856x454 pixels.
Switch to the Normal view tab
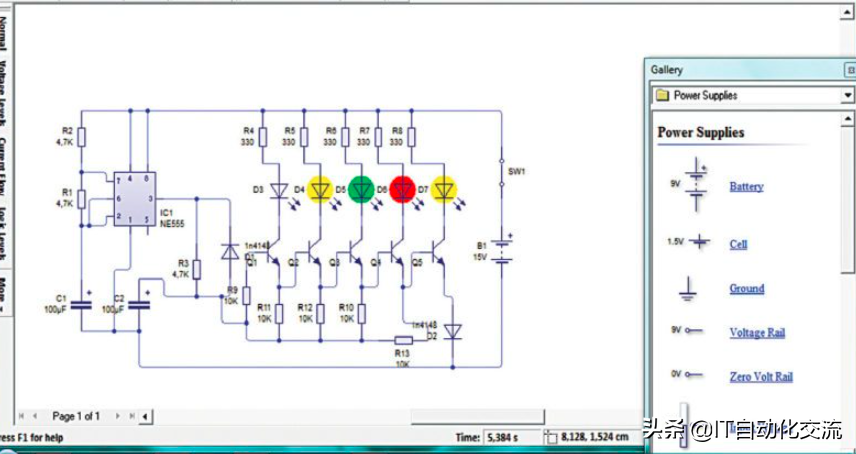[4, 34]
